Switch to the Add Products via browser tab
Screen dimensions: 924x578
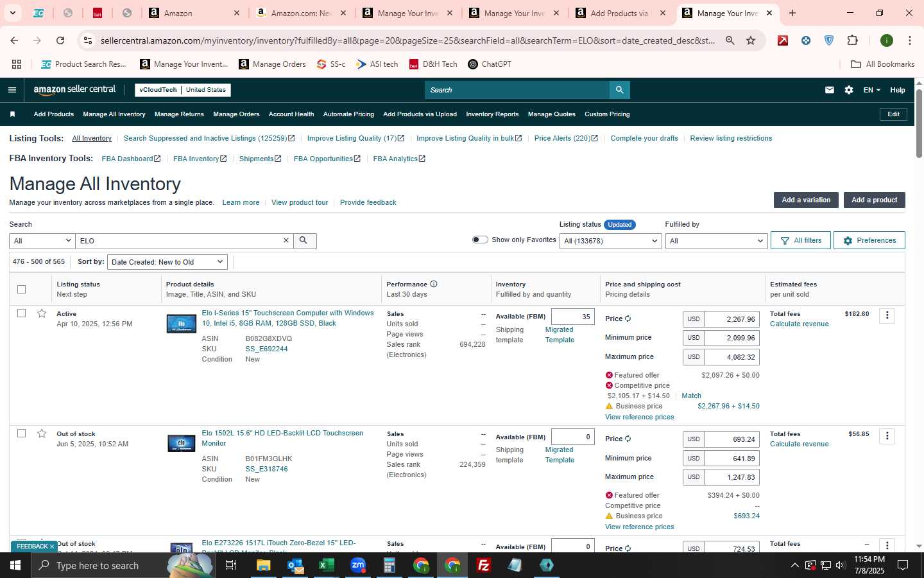619,13
